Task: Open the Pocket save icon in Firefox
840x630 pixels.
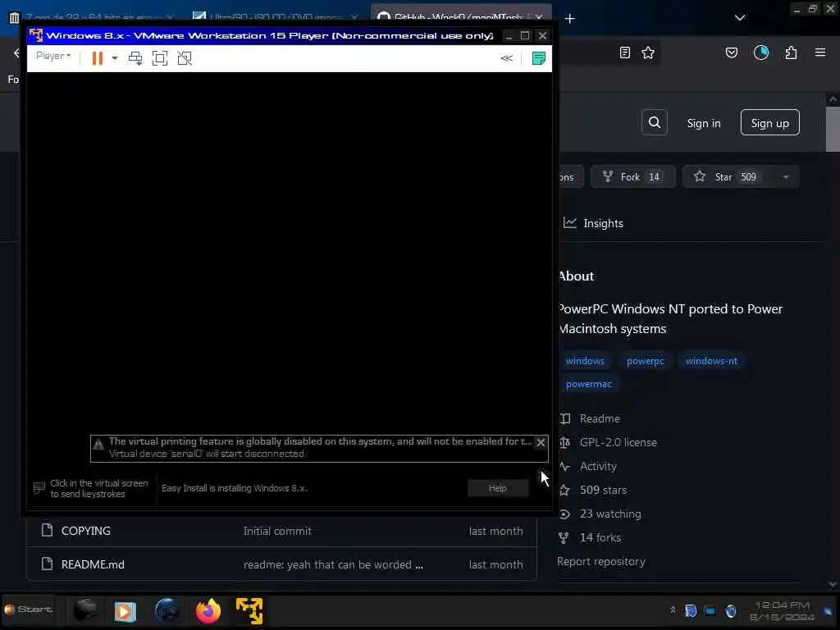Action: (x=731, y=52)
